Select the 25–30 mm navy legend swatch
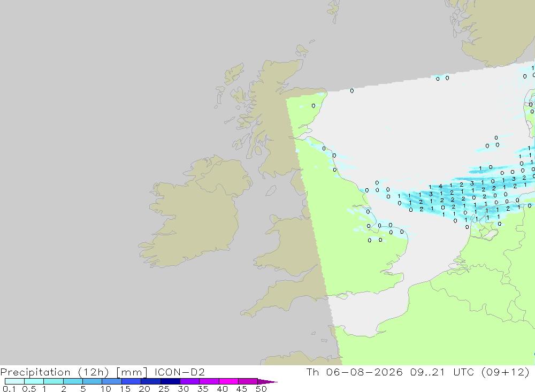Viewport: 535px width, 392px height. [170, 381]
